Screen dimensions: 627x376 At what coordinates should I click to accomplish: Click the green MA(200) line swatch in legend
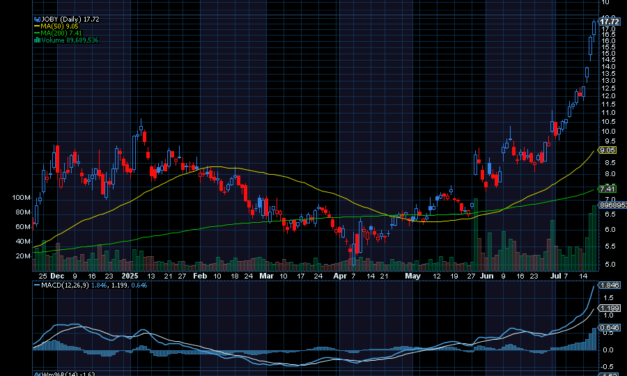click(x=37, y=33)
